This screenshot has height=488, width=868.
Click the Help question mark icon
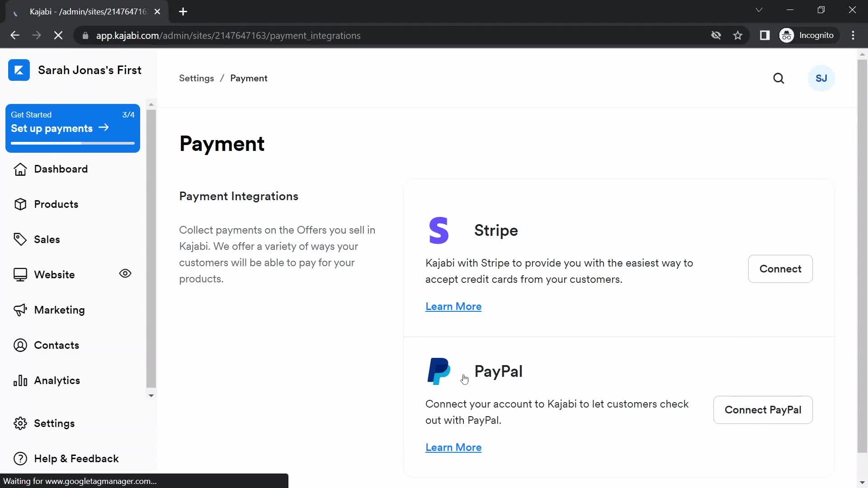(20, 459)
